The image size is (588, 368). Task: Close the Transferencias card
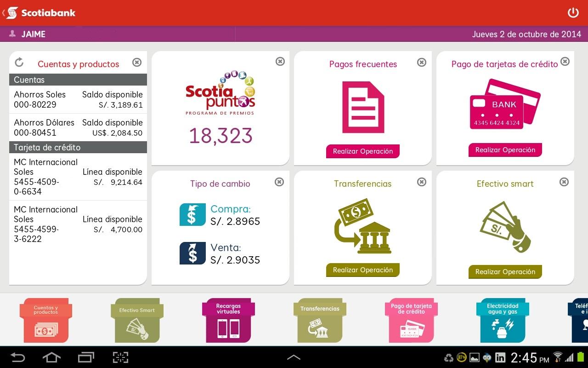[422, 182]
